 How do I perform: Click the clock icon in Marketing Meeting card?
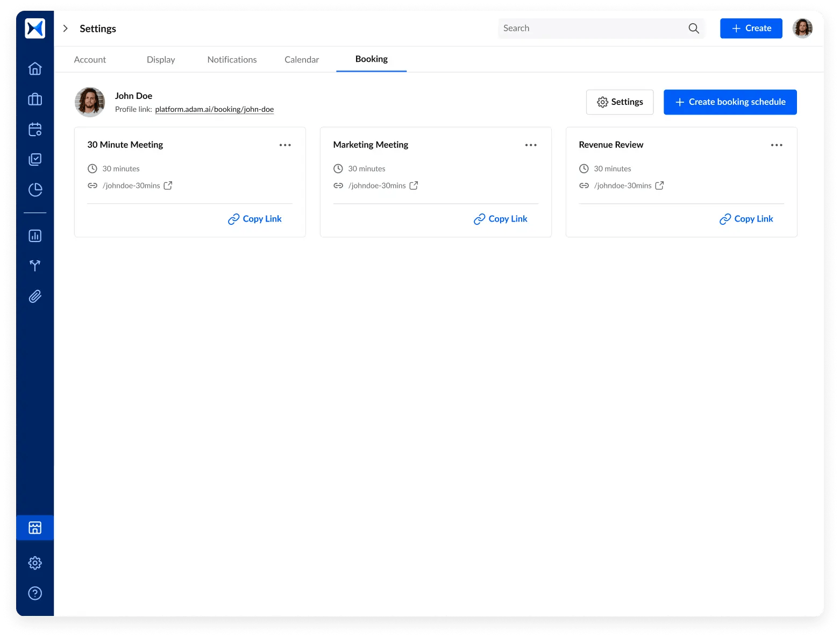[x=338, y=169]
